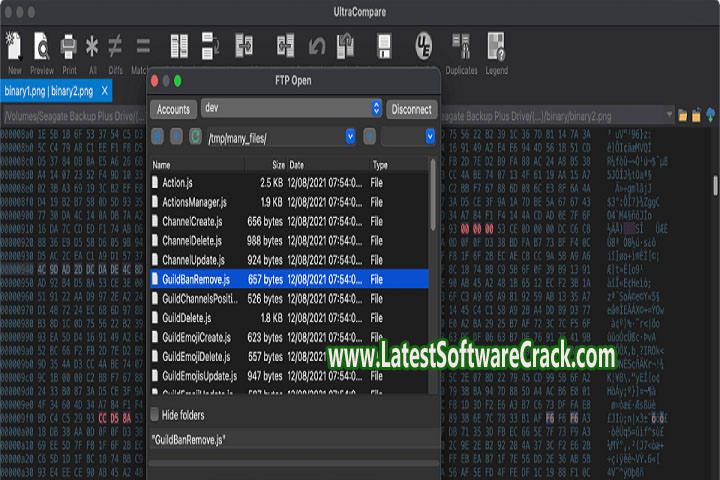The image size is (720, 480).
Task: Click the filename field showing "GuildBanRemove.js"
Action: [x=295, y=440]
